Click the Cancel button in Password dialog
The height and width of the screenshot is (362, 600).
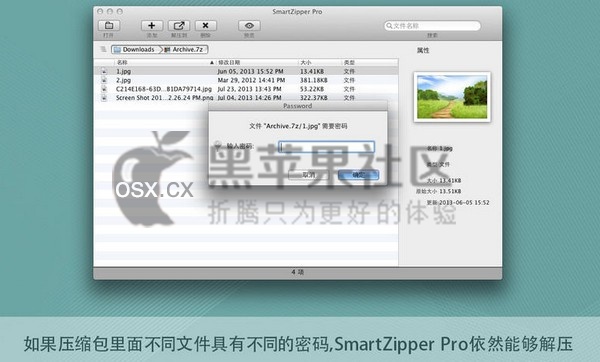pyautogui.click(x=308, y=175)
